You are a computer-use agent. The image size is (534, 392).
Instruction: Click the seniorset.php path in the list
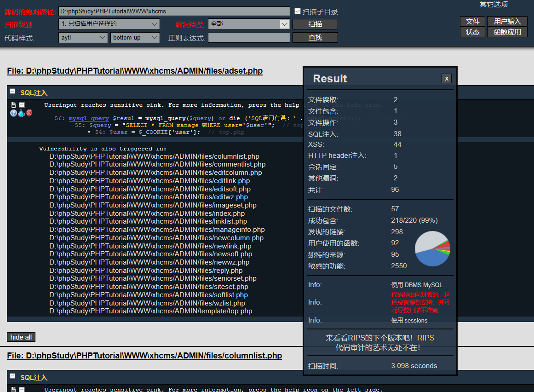coord(153,279)
